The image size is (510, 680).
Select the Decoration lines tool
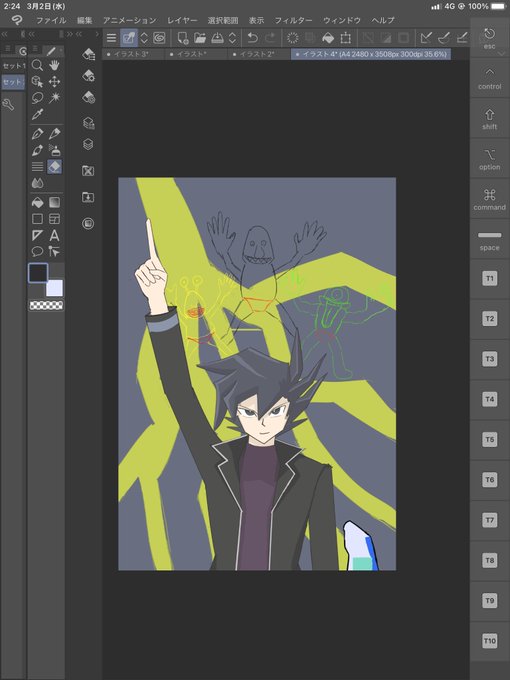[x=37, y=167]
